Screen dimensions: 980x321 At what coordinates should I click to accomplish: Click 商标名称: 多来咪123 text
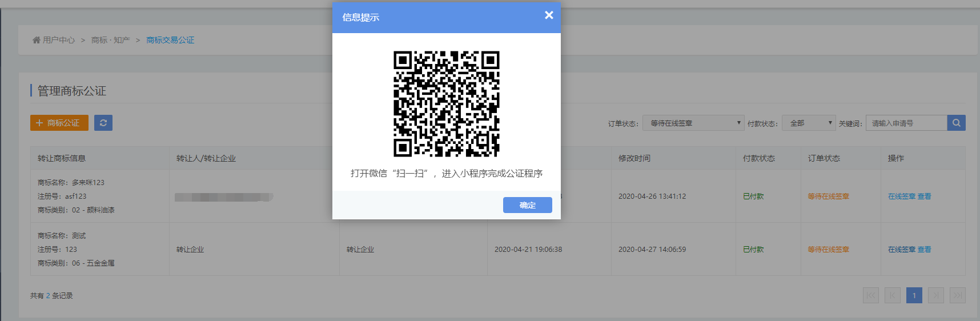71,183
